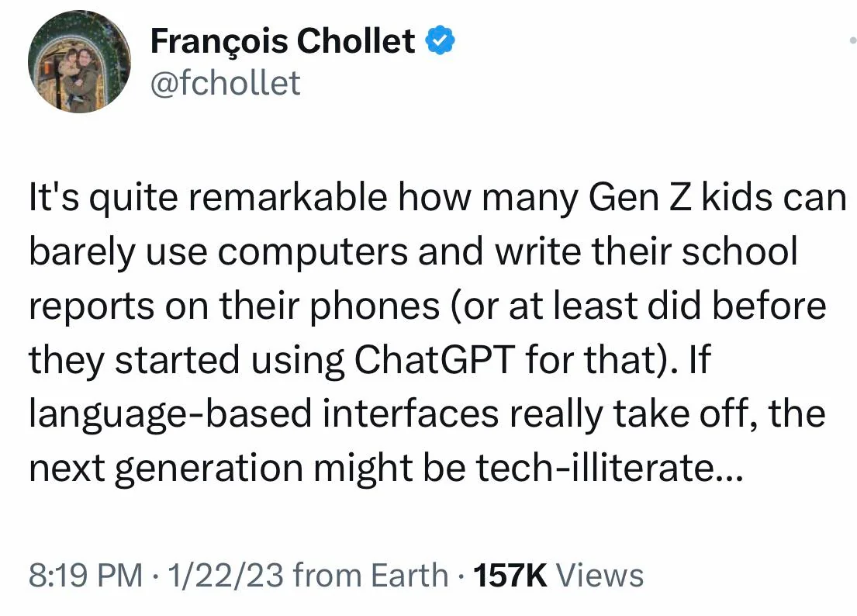Click the "from Earth" location text
The height and width of the screenshot is (616, 857).
[x=371, y=576]
